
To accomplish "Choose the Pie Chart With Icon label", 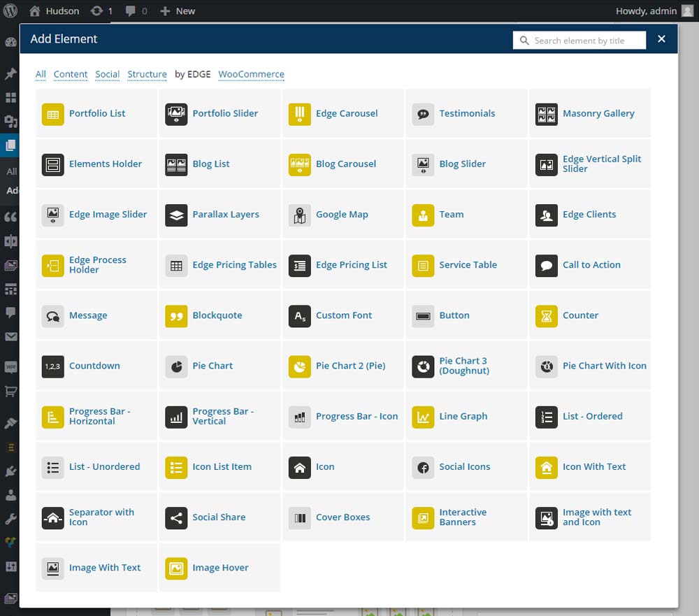I will coord(605,365).
